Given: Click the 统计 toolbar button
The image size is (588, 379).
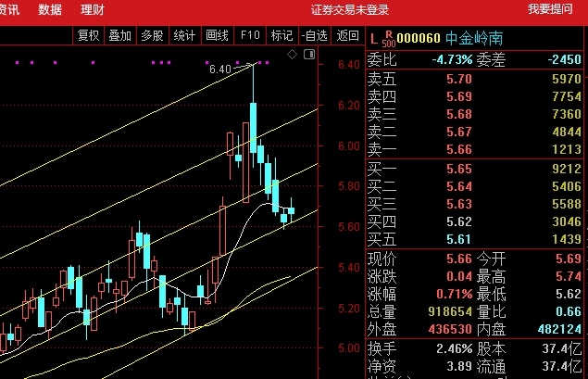Looking at the screenshot, I should [x=184, y=35].
